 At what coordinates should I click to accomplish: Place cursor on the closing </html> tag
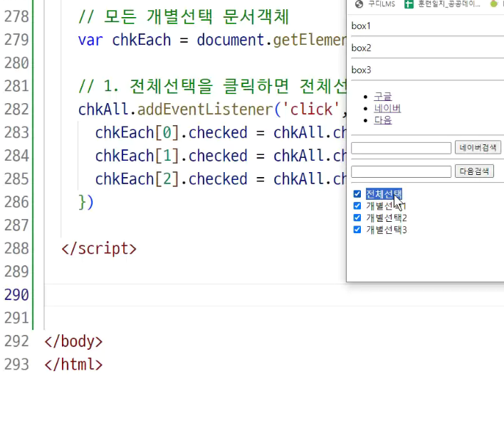coord(73,365)
